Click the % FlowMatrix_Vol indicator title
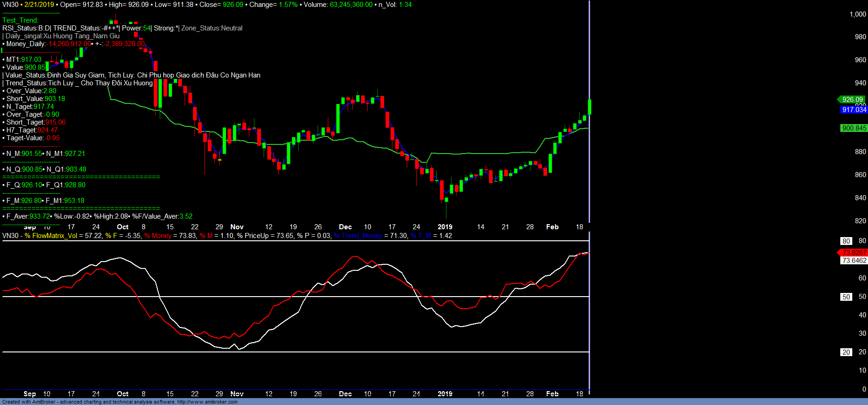This screenshot has height=405, width=868. point(51,236)
